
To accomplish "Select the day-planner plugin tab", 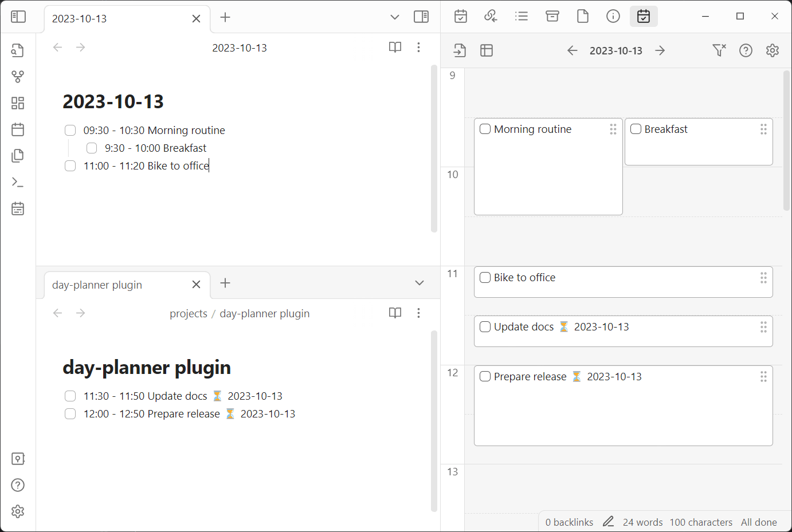I will (96, 285).
